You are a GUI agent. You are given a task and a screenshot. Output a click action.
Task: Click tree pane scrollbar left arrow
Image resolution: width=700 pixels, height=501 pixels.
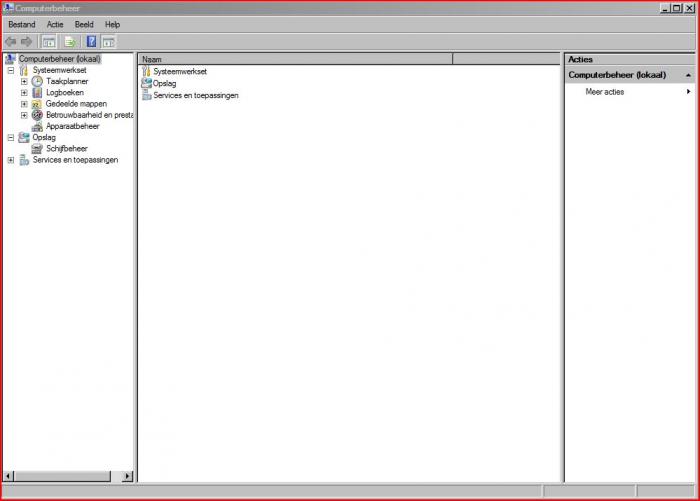[x=8, y=476]
